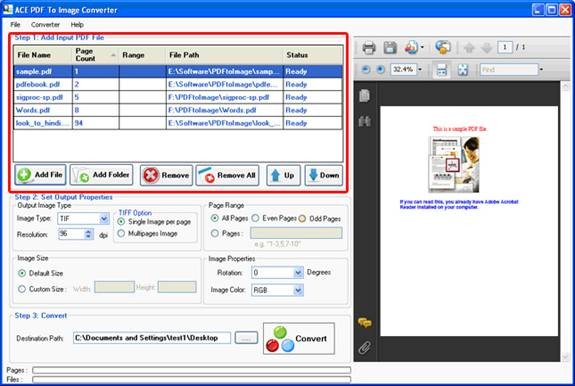Screen dimensions: 575x386
Task: Expand the Image Type TIF dropdown
Action: click(x=104, y=219)
